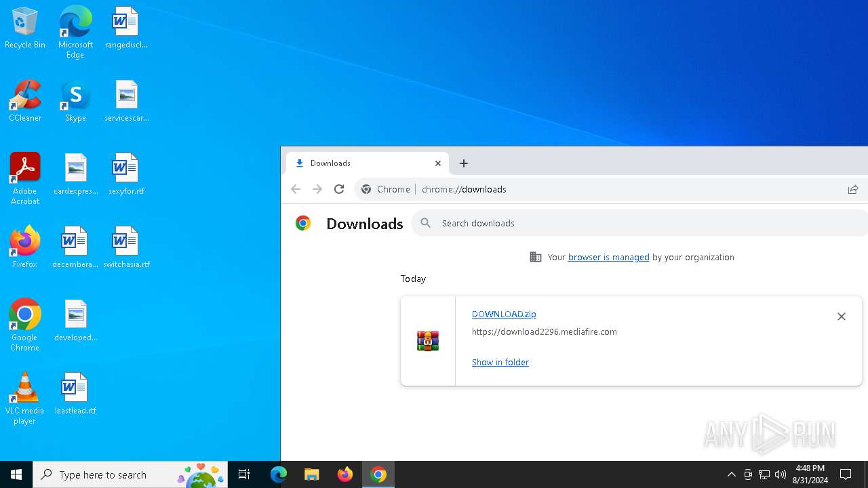Open the notification center
Screen dimensions: 868x488
pyautogui.click(x=846, y=474)
